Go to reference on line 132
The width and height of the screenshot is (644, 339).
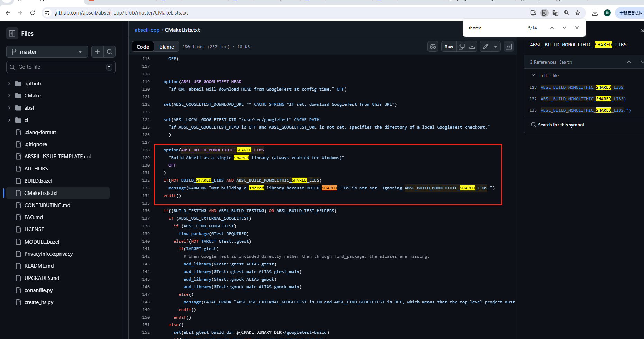[583, 99]
